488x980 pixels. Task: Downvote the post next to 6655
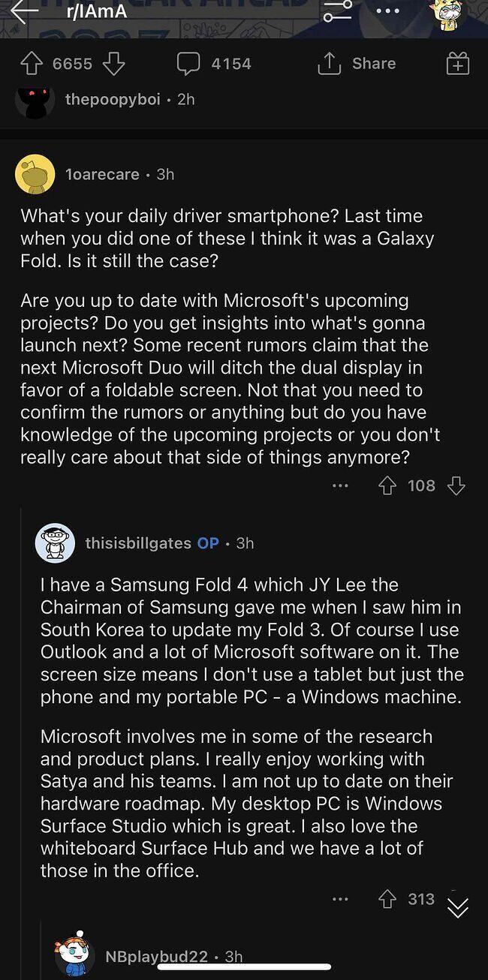pos(113,64)
